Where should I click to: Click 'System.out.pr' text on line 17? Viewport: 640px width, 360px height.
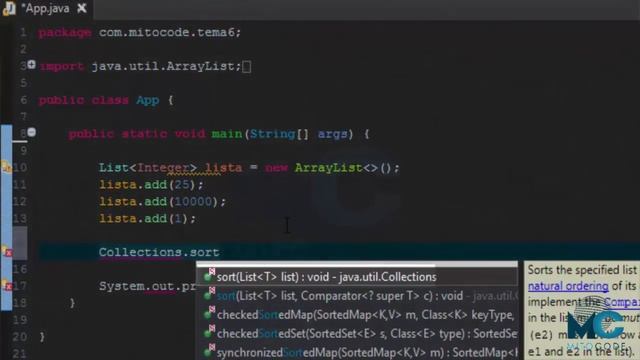[147, 286]
